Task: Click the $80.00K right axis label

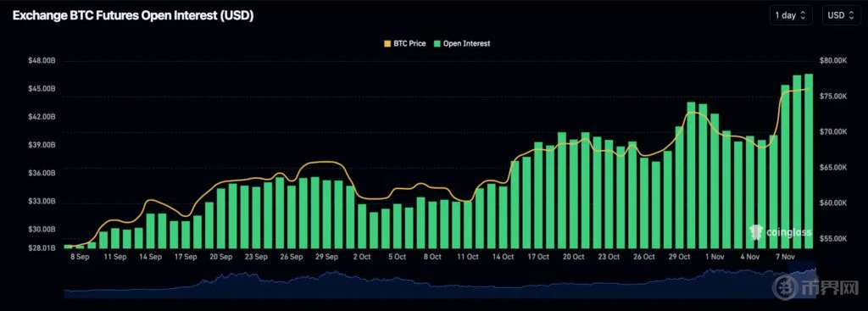Action: (834, 60)
